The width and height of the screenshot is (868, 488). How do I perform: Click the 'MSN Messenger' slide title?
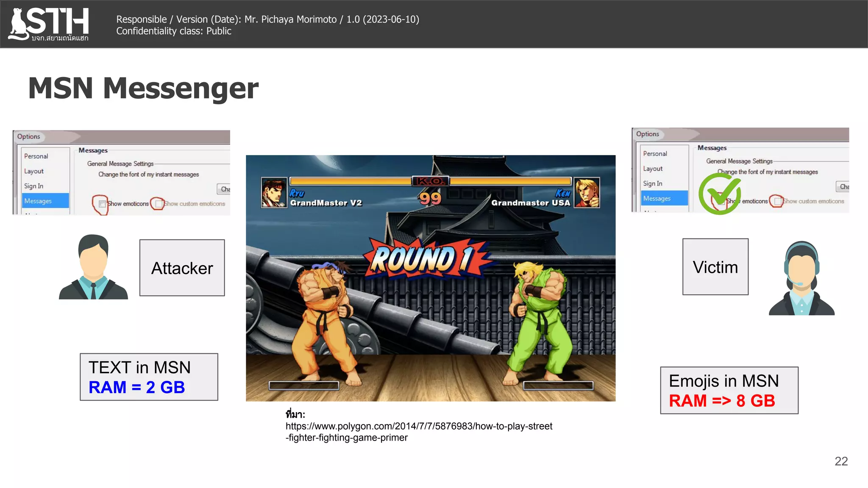(143, 88)
